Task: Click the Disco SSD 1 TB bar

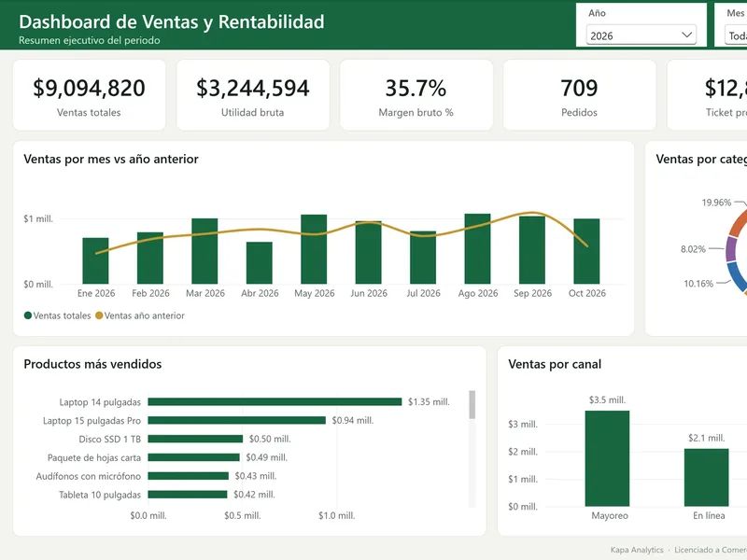Action: coord(195,439)
